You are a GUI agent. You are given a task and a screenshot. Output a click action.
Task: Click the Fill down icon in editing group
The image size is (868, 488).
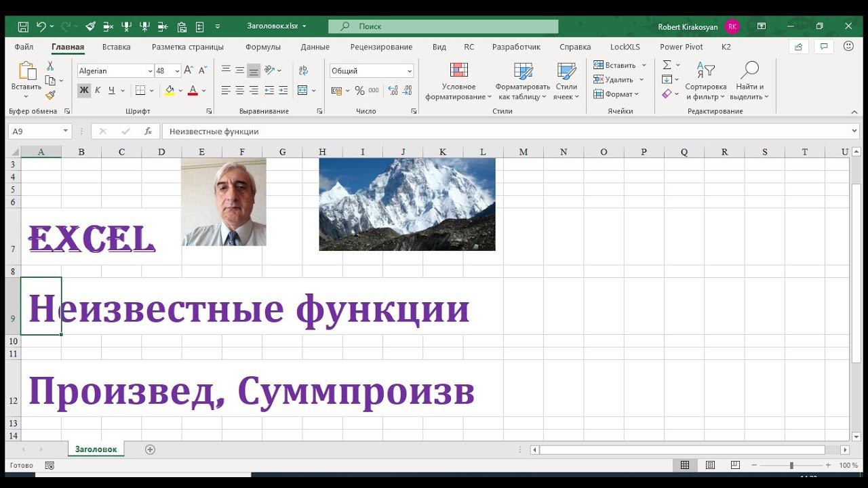click(667, 79)
